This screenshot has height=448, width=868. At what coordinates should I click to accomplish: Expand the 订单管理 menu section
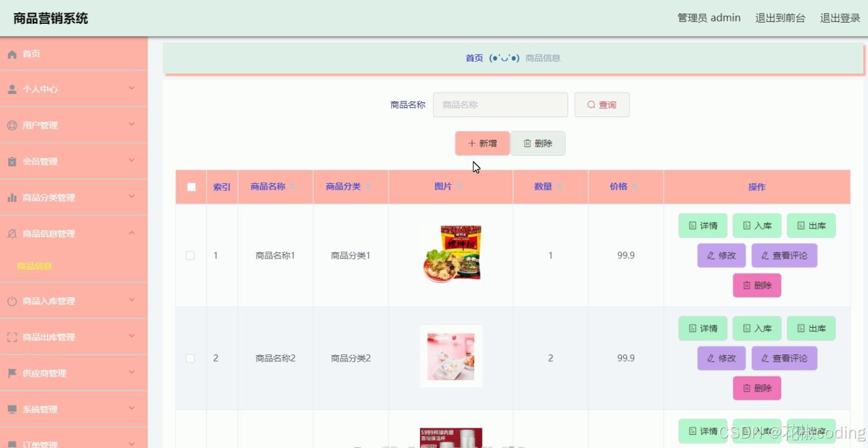pyautogui.click(x=74, y=443)
